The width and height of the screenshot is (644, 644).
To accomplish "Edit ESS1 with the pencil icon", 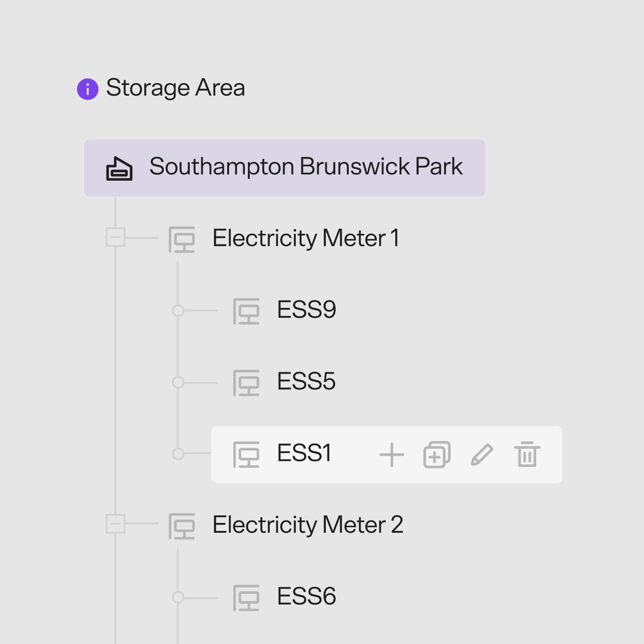I will point(482,455).
